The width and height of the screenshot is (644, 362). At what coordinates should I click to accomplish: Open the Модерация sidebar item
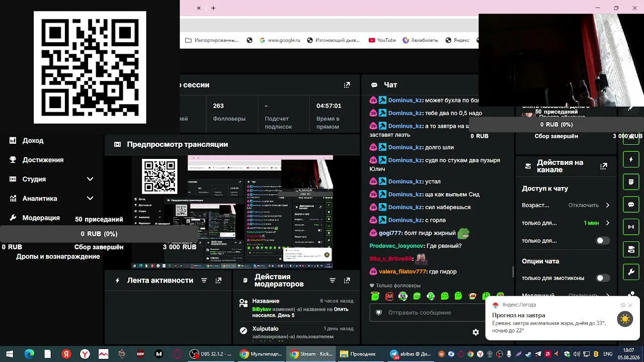click(x=41, y=218)
